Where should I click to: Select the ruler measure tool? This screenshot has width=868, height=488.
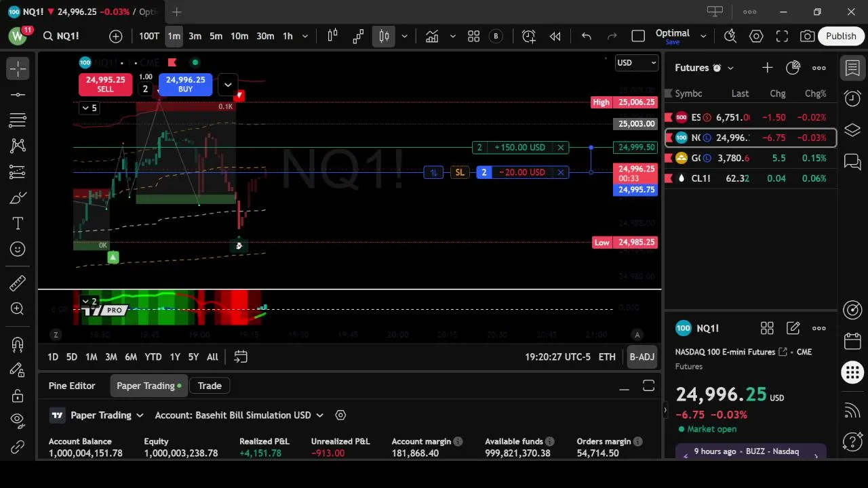pos(18,283)
